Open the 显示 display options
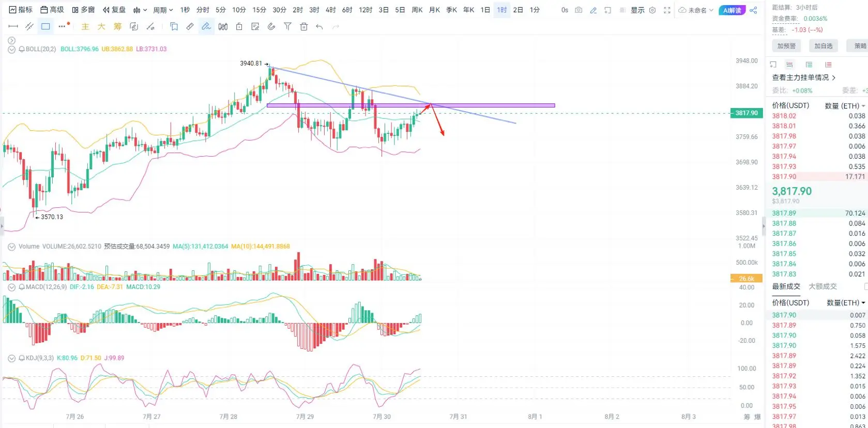868x428 pixels. pos(637,10)
